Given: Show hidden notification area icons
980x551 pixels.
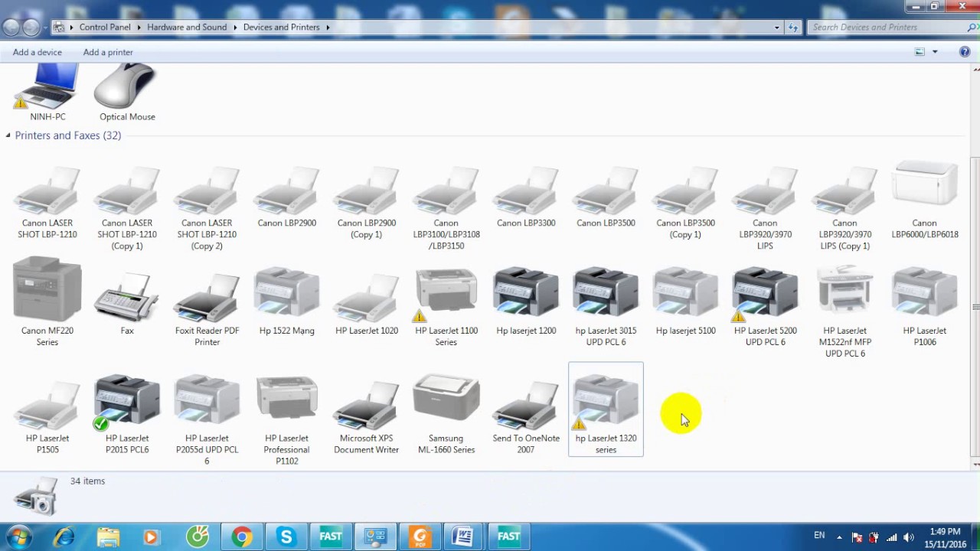Looking at the screenshot, I should [840, 536].
